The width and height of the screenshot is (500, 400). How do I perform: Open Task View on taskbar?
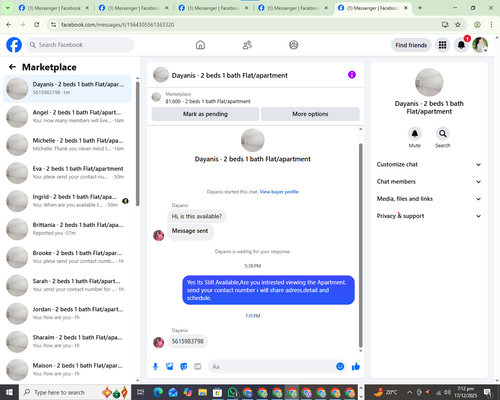pos(141,392)
